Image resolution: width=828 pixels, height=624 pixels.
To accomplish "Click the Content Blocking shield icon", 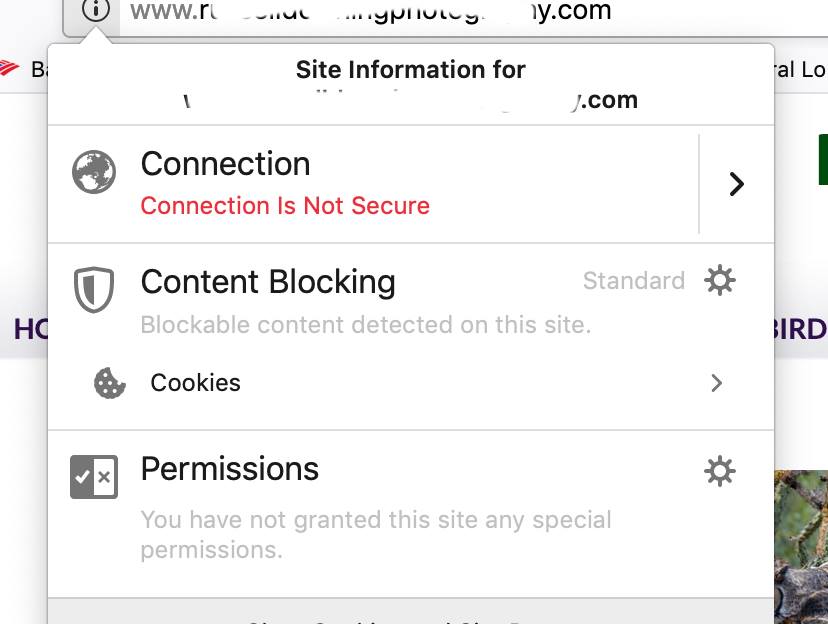I will (x=93, y=290).
